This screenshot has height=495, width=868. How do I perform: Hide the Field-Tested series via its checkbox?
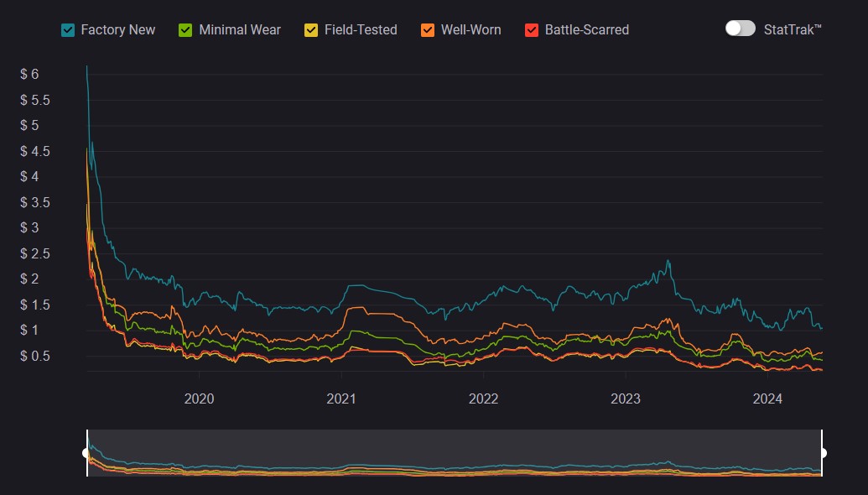pyautogui.click(x=311, y=30)
